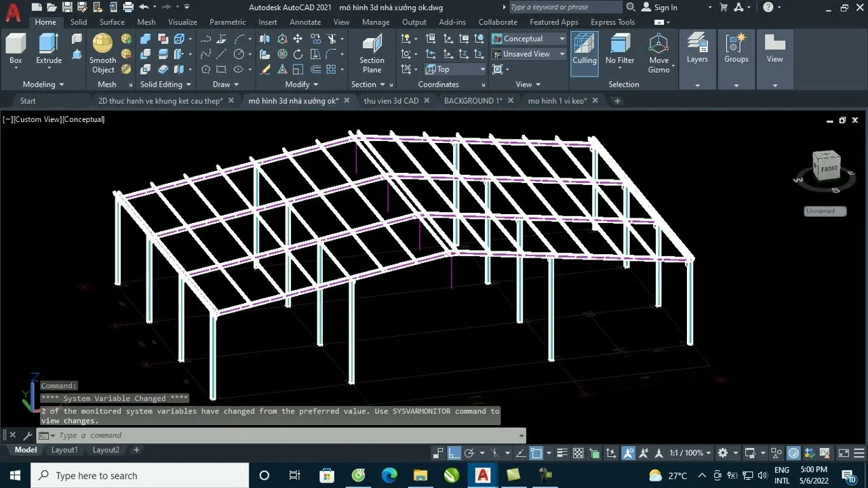Expand the Modeling panel

point(43,85)
